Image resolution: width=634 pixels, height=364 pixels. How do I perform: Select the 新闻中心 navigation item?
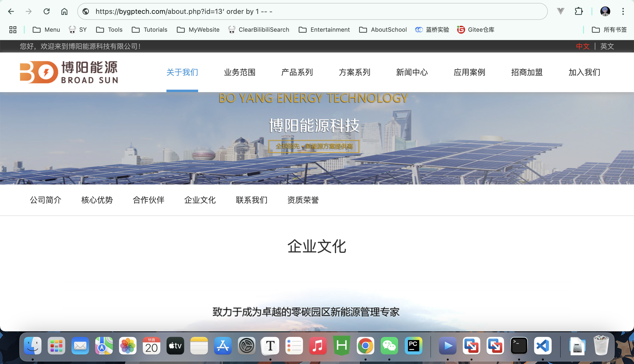tap(412, 73)
